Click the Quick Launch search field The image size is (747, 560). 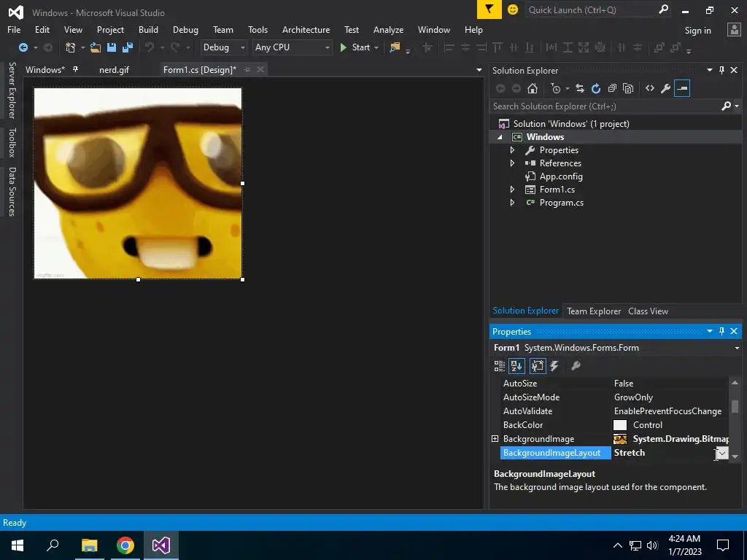pyautogui.click(x=591, y=10)
